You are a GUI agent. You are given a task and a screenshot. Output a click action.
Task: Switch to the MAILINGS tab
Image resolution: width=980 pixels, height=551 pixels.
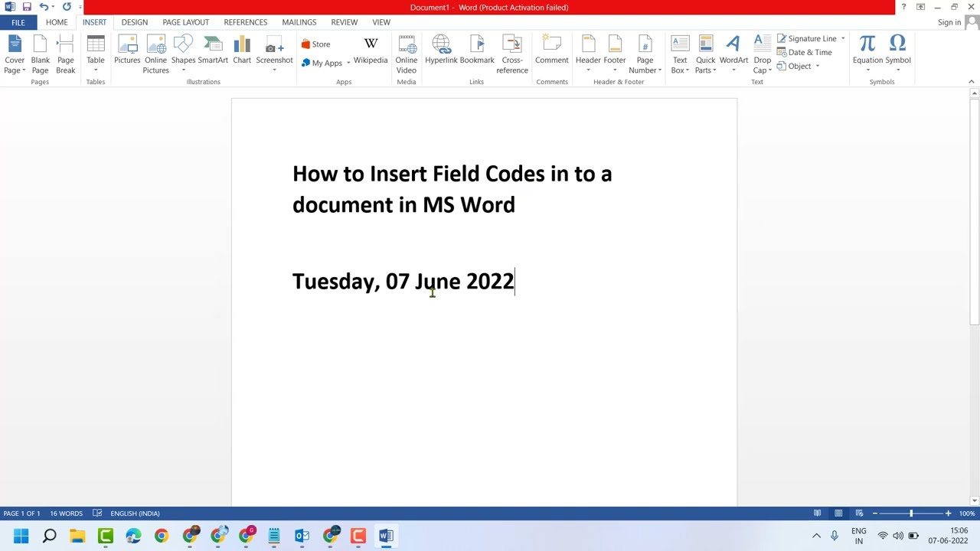(x=299, y=22)
